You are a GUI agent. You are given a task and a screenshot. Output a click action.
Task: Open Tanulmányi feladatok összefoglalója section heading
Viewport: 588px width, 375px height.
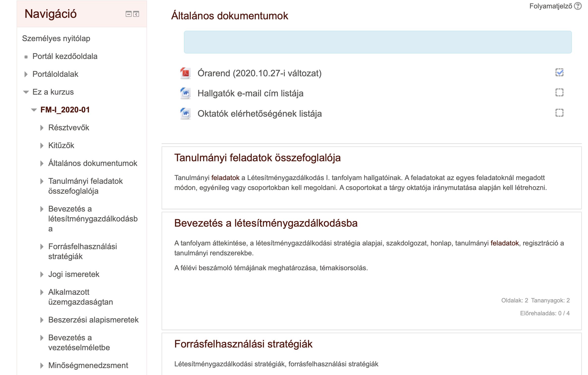point(257,158)
